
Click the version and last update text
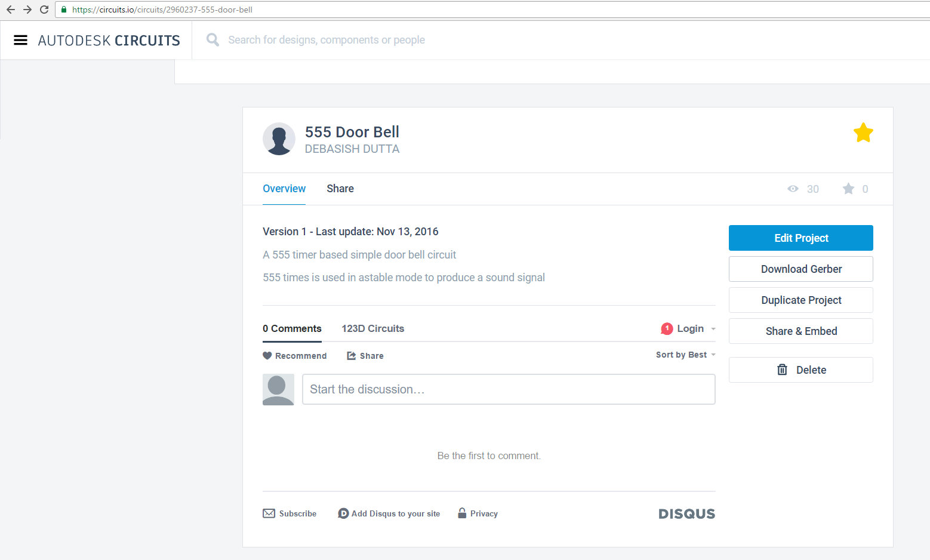[x=350, y=232]
